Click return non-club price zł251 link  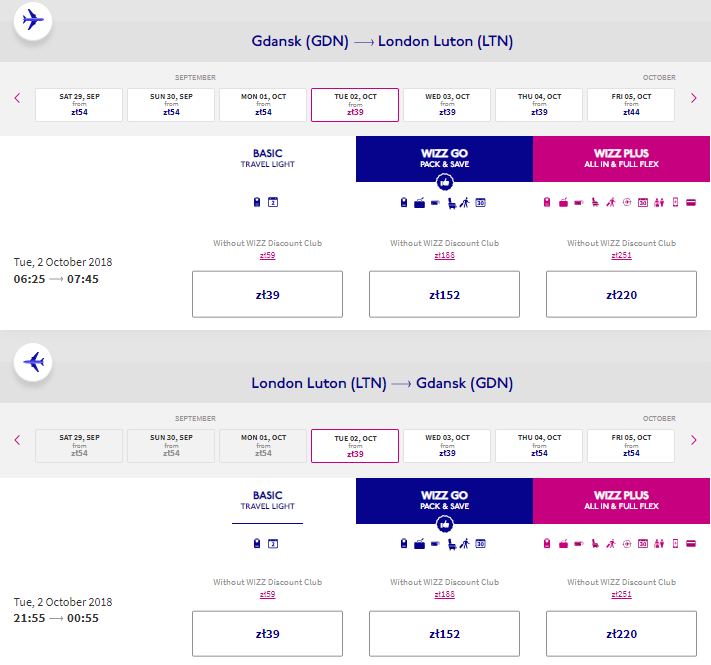[621, 594]
